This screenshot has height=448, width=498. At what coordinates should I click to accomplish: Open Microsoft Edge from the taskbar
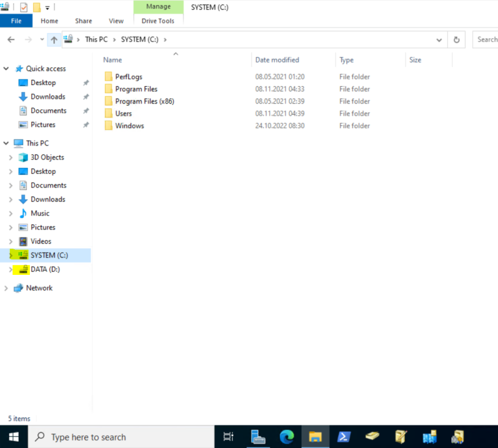(287, 437)
